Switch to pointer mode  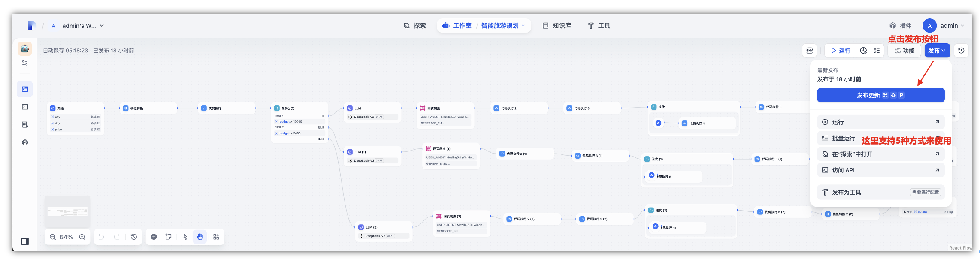point(185,237)
